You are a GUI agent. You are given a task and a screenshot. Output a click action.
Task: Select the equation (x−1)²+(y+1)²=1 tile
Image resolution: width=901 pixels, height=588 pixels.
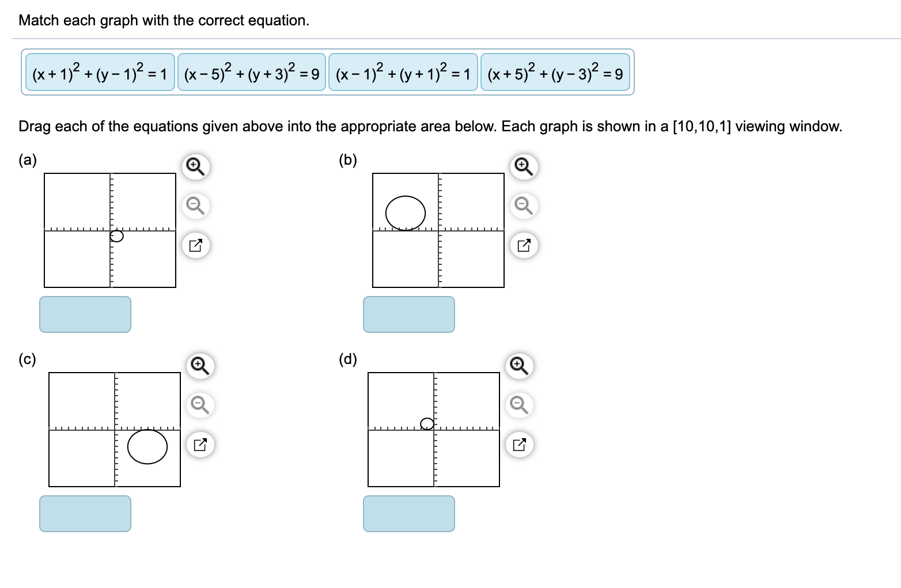(x=403, y=73)
